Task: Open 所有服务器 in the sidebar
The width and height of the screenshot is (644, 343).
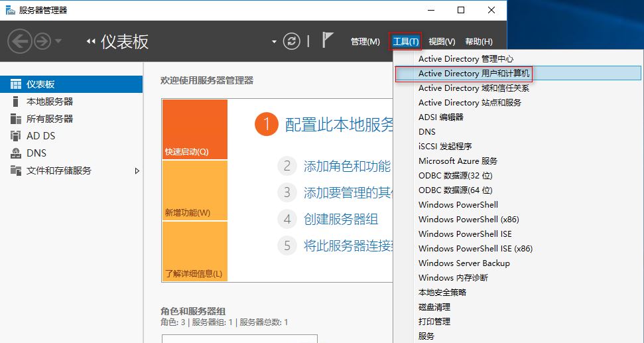Action: click(50, 119)
